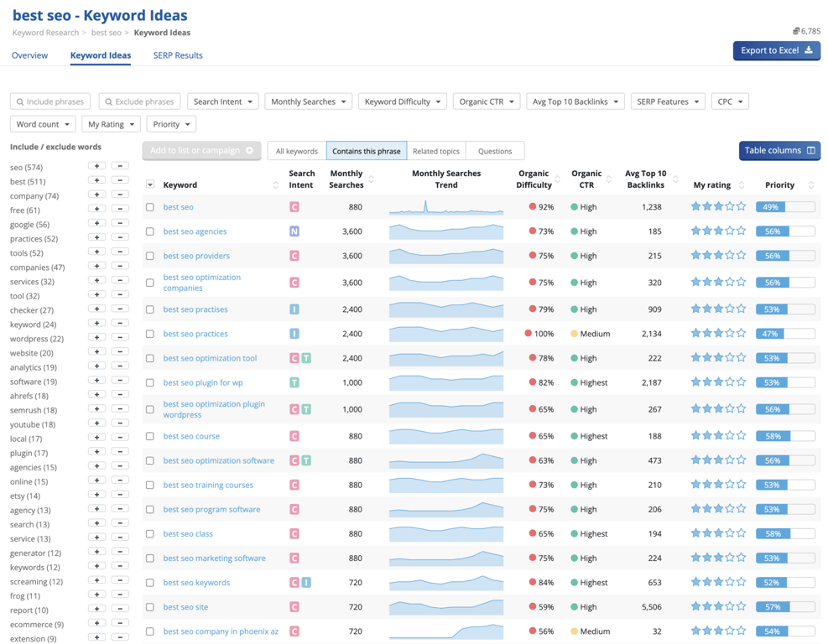Open the My Rating filter dropdown
Image resolution: width=828 pixels, height=644 pixels.
tap(111, 124)
